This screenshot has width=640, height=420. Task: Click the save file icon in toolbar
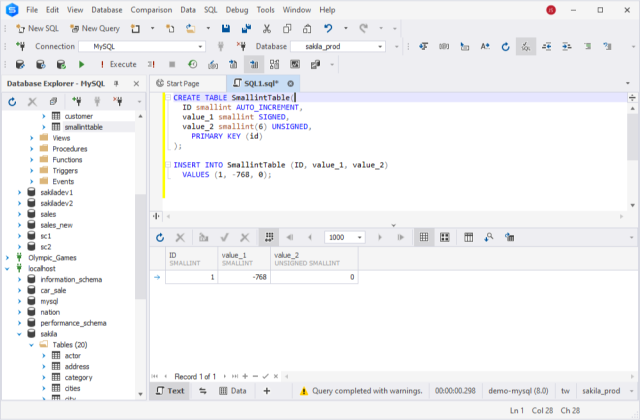pos(227,29)
